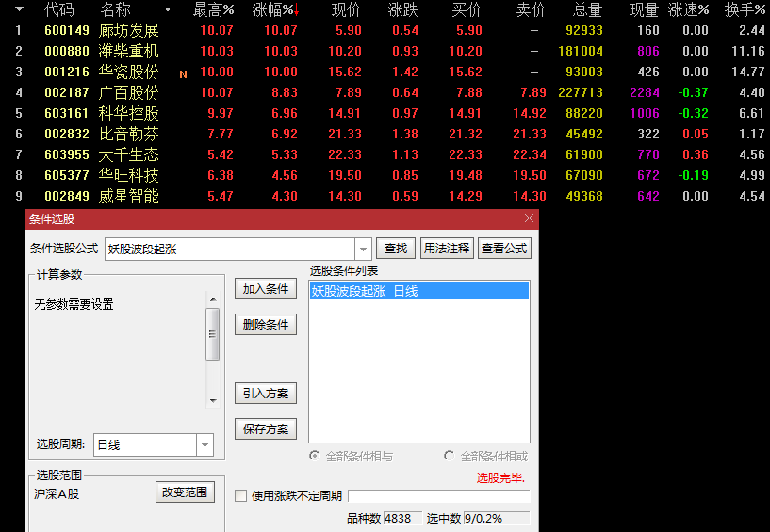Click the parameter panel scroll up arrow
770x532 pixels.
coord(213,298)
